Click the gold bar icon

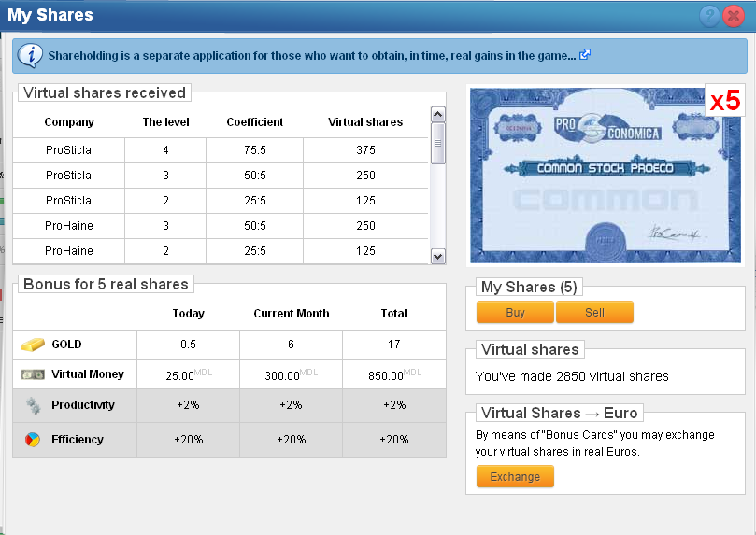tap(33, 345)
